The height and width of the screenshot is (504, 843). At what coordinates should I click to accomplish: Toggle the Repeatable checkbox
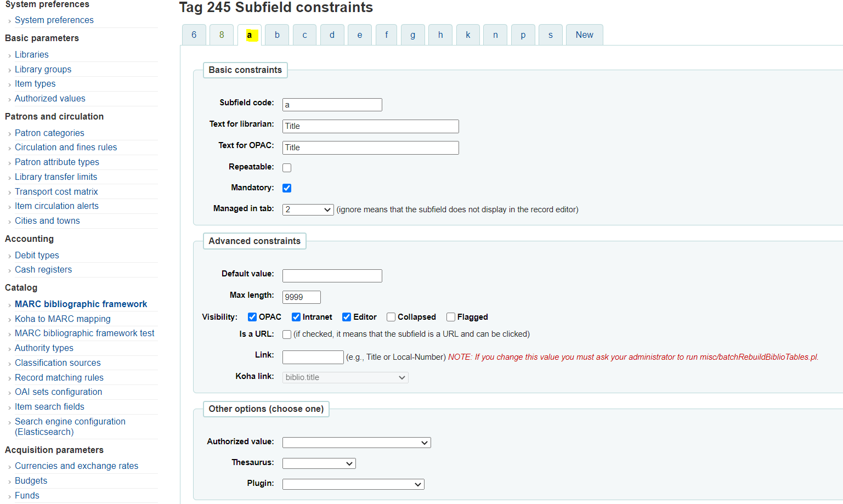[x=287, y=168]
